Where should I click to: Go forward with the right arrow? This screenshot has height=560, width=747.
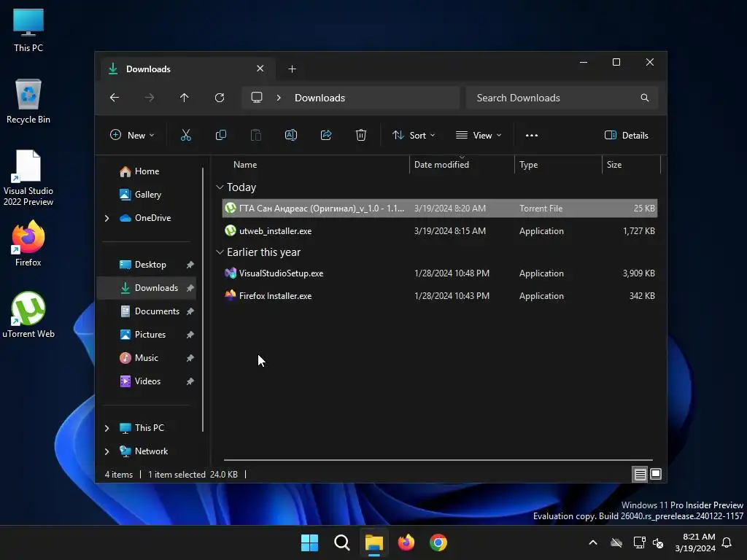150,98
